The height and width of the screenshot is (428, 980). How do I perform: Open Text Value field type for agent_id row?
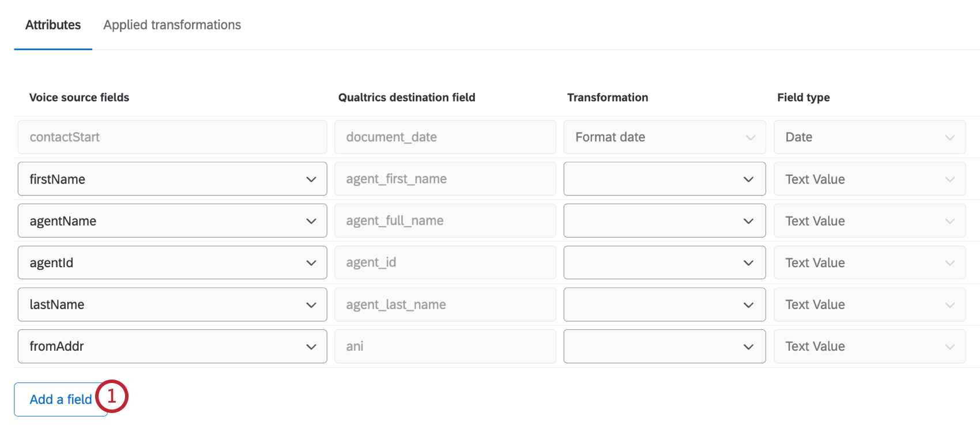click(x=869, y=262)
